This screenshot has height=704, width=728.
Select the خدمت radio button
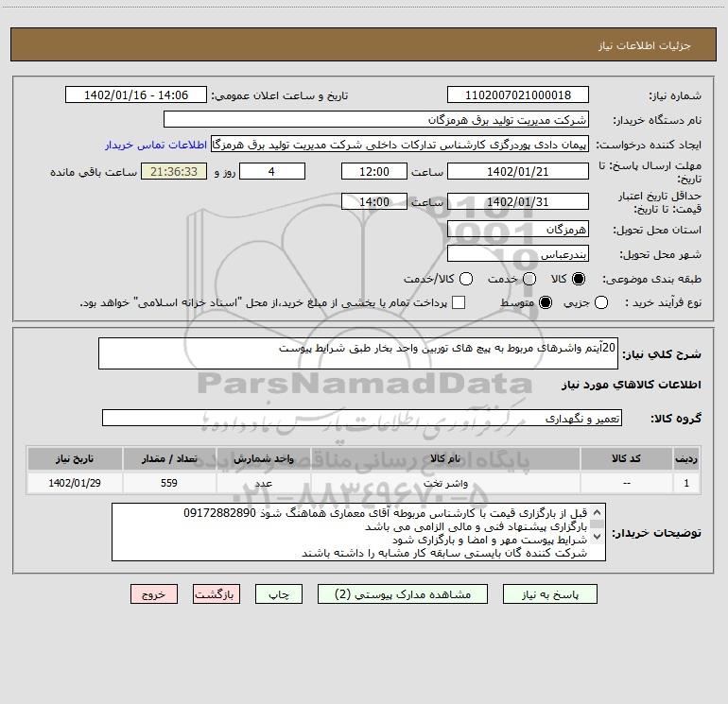point(529,279)
